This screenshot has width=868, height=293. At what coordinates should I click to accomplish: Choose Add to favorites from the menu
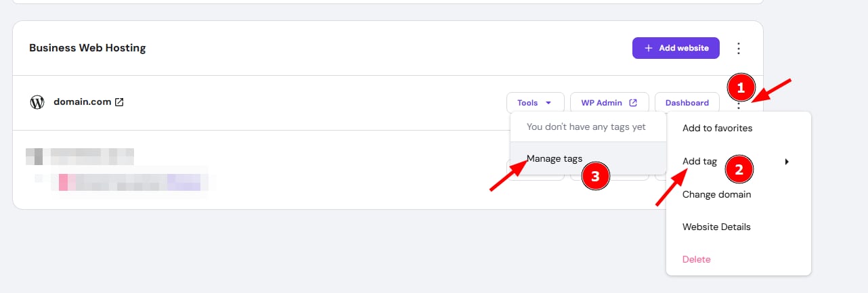point(717,128)
